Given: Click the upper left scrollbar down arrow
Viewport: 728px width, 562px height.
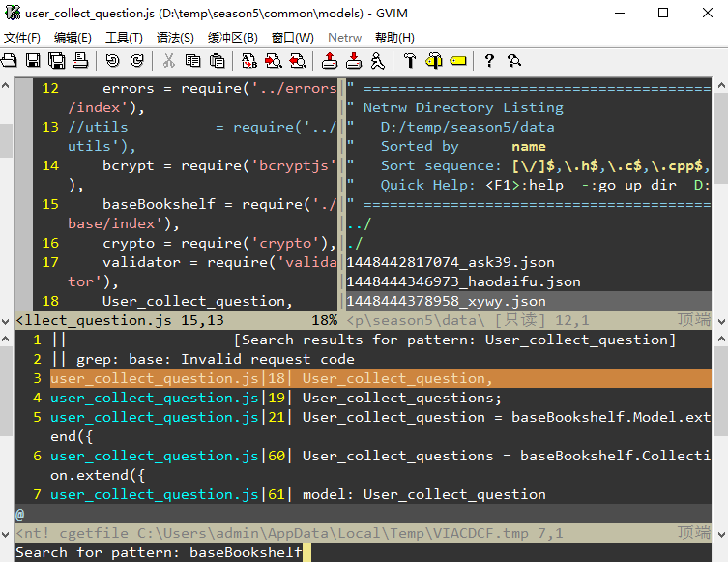Looking at the screenshot, I should pyautogui.click(x=6, y=321).
